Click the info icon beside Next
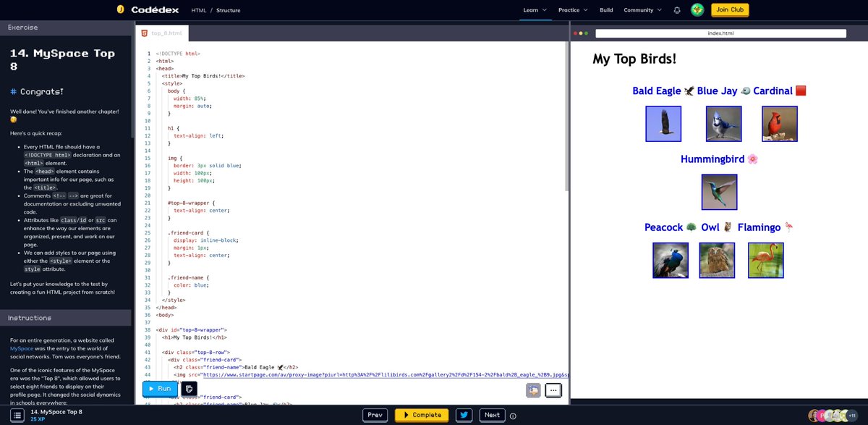Screen dimensions: 868x425 514,416
